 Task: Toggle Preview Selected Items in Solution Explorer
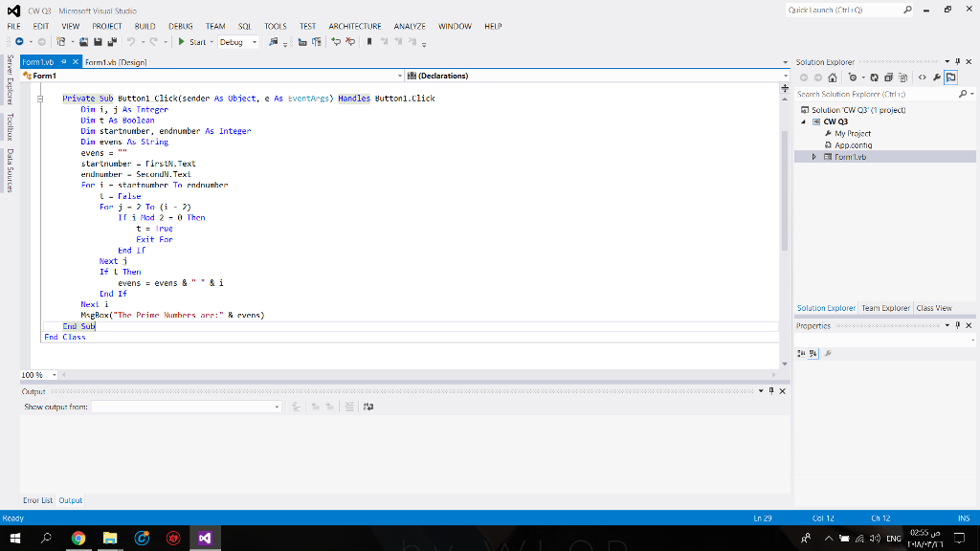tap(951, 77)
